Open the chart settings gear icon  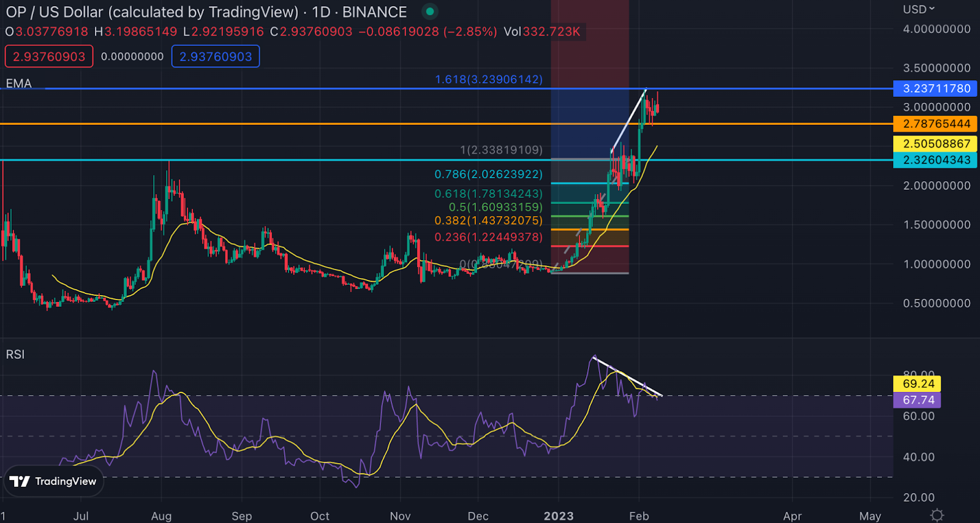[x=937, y=515]
